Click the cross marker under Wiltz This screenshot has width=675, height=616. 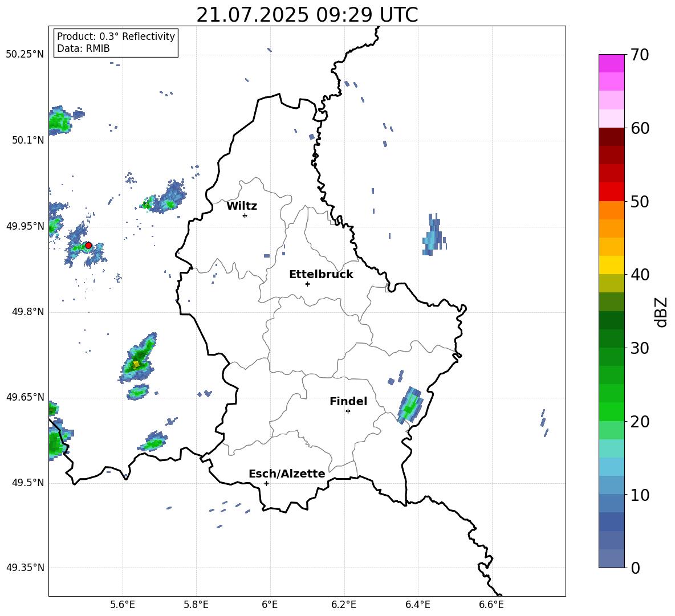(245, 215)
